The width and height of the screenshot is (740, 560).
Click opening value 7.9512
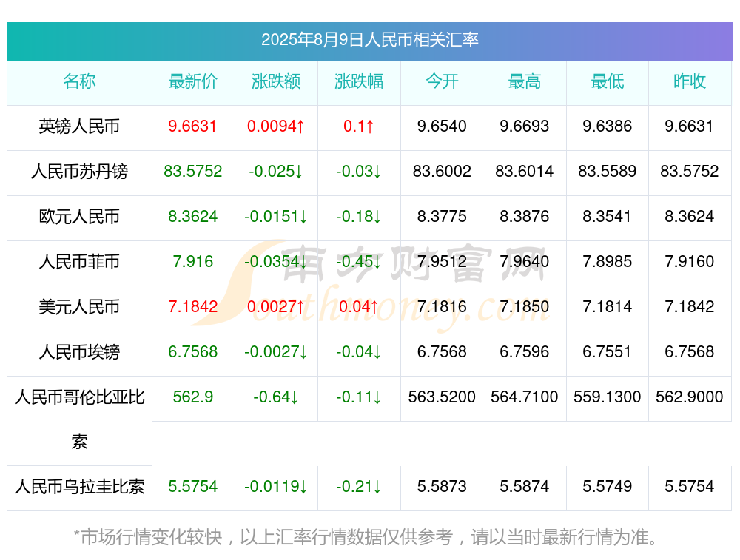click(x=442, y=261)
